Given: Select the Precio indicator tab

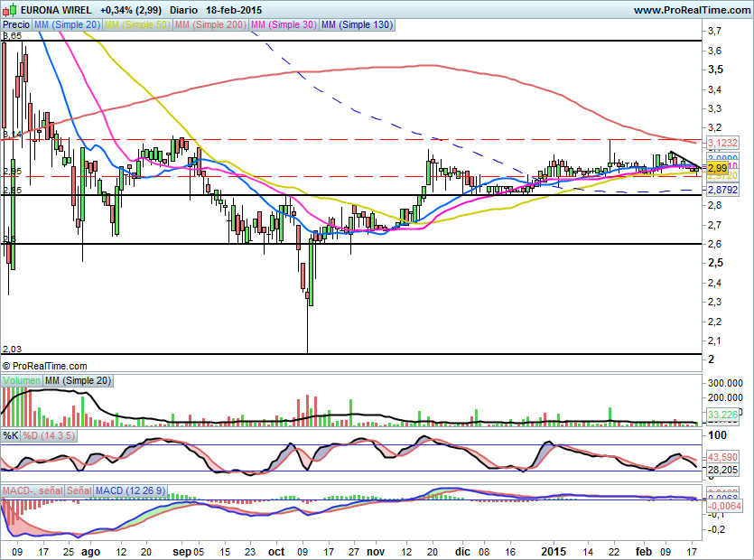Looking at the screenshot, I should tap(16, 25).
